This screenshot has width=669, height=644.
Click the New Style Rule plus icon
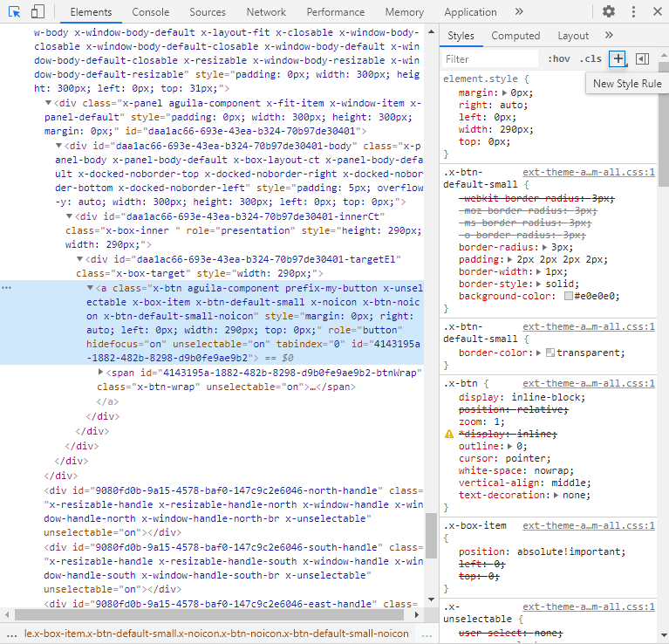coord(618,58)
